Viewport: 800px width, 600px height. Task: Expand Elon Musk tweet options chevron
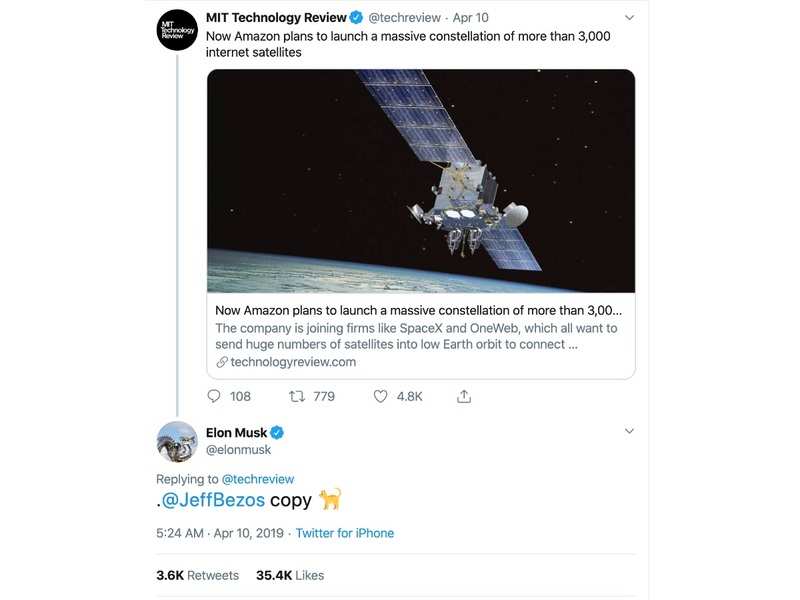coord(629,431)
